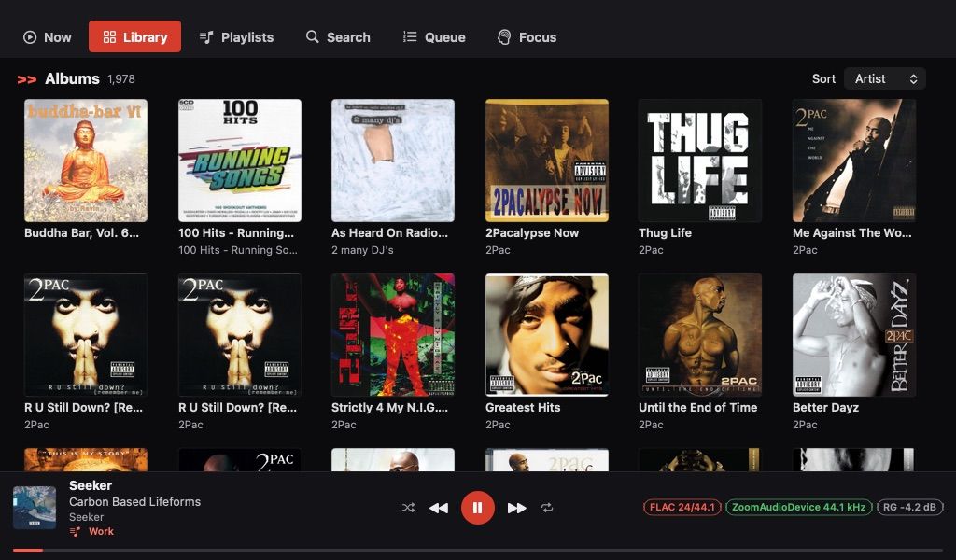
Task: Switch to the Library tab
Action: [x=134, y=36]
